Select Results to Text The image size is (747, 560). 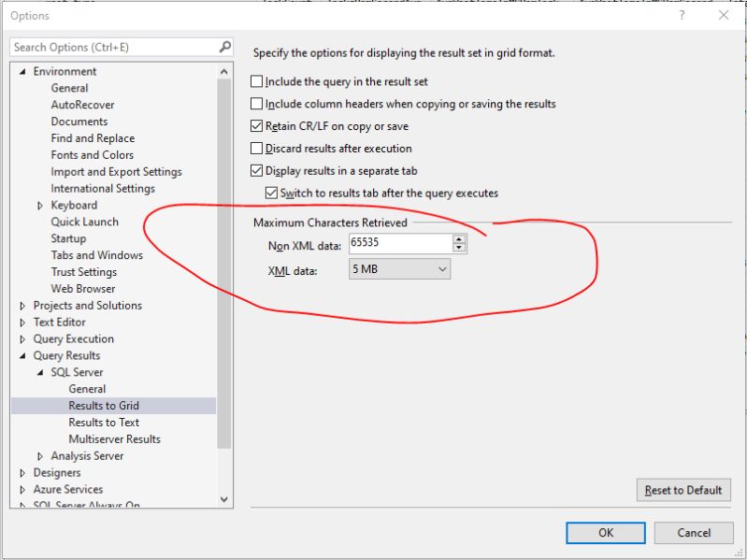pos(104,423)
